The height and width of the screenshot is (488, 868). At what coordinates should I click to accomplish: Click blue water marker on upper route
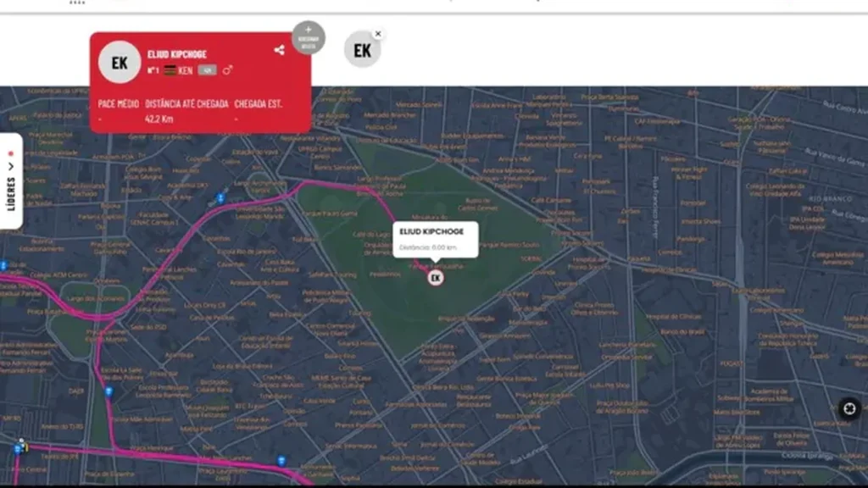point(220,197)
